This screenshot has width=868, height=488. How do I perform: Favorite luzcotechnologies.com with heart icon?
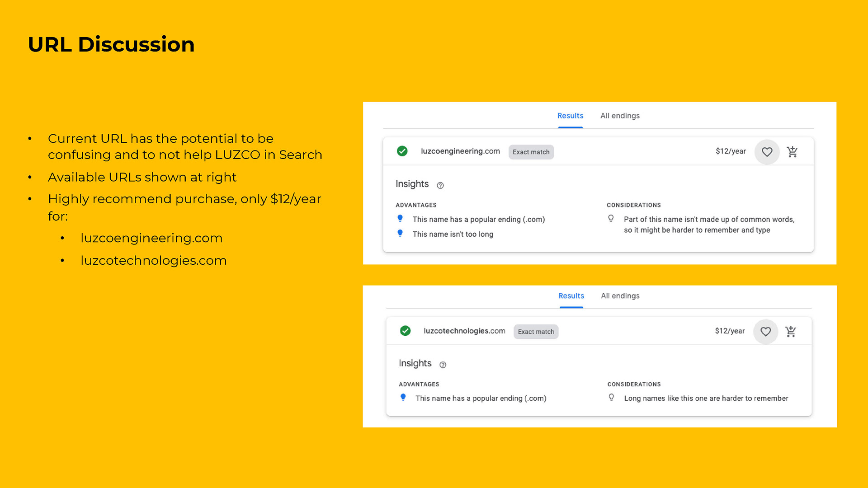coord(765,332)
